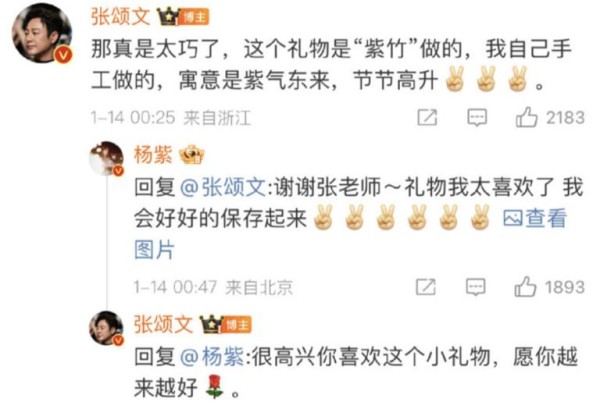Image resolution: width=600 pixels, height=402 pixels.
Task: Like 张颂文's top comment with 2183 likes
Action: click(x=527, y=117)
